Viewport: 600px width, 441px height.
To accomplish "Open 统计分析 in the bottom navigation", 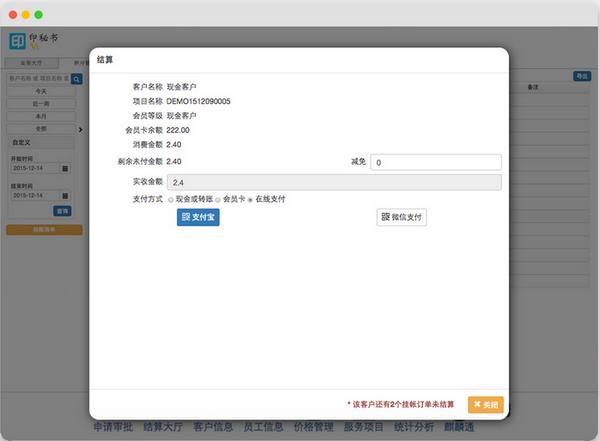I will point(412,427).
